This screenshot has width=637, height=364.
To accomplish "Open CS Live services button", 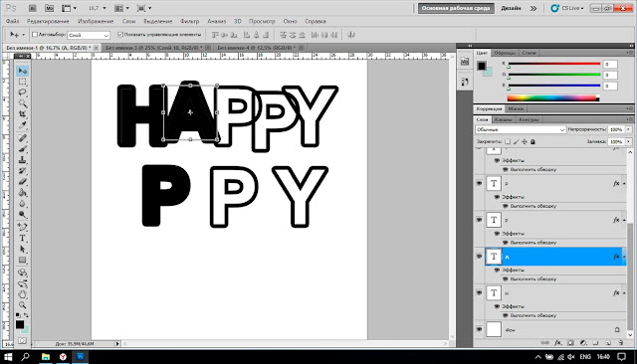I will point(567,8).
